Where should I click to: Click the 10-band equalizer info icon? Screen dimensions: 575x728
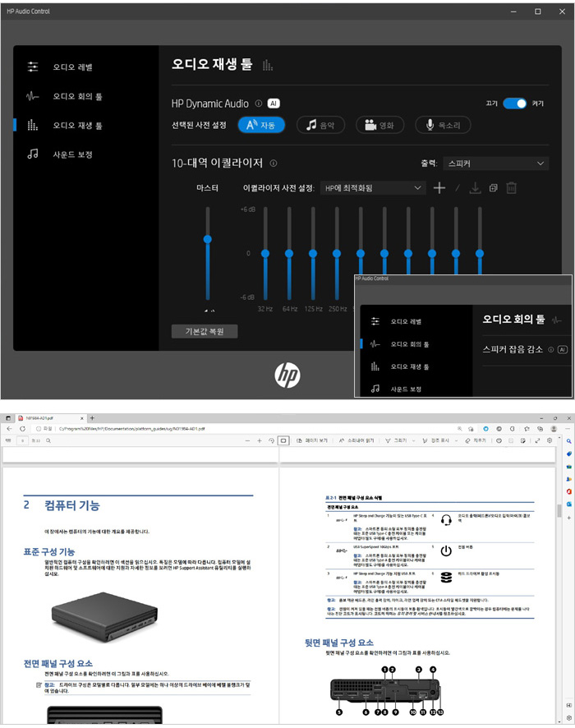click(274, 163)
